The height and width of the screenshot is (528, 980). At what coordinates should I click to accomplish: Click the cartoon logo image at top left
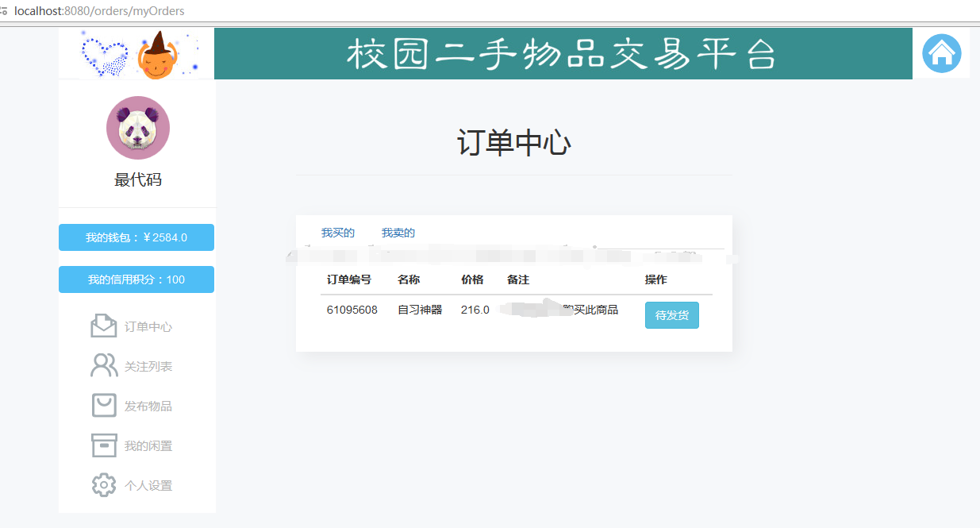click(x=136, y=53)
